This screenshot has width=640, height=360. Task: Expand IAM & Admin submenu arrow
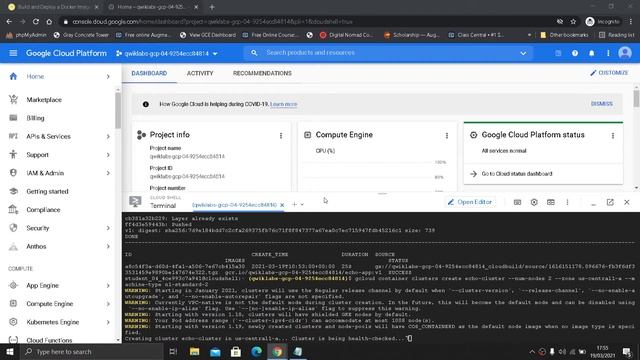(x=108, y=173)
